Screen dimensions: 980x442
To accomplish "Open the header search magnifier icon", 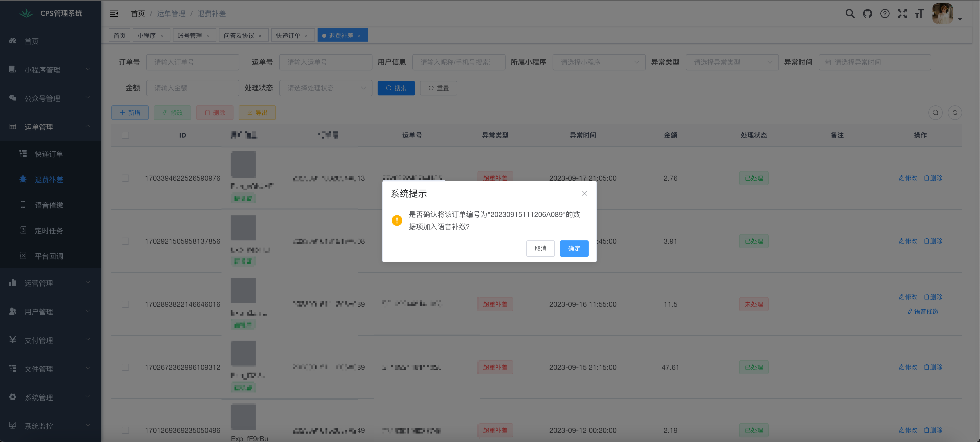I will coord(850,14).
